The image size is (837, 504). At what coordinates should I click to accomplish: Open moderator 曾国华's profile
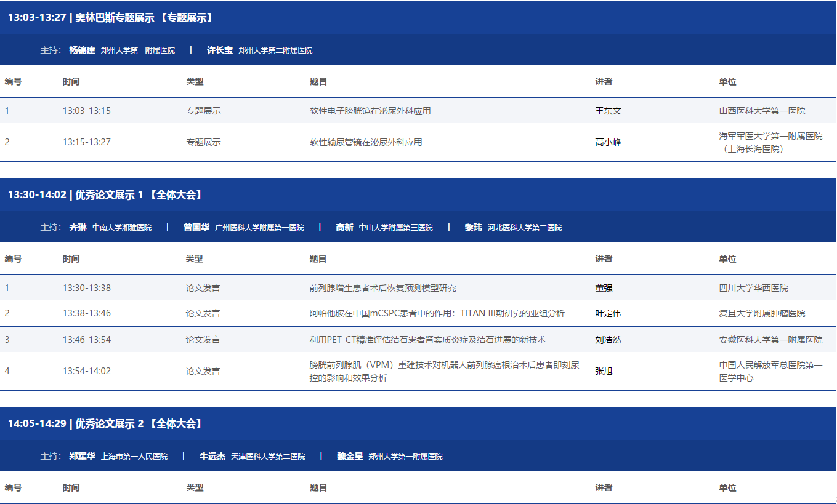click(x=196, y=228)
